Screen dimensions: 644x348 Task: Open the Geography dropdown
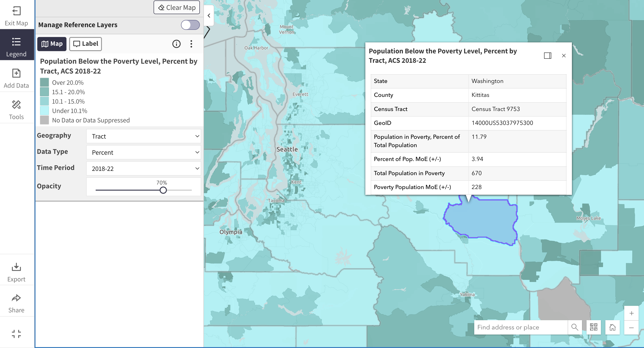[143, 136]
